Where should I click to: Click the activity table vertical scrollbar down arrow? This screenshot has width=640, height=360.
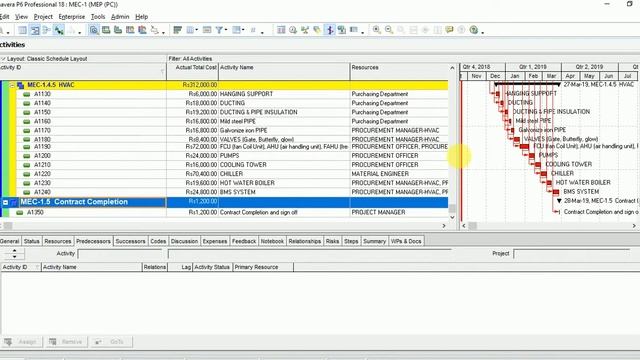(452, 217)
